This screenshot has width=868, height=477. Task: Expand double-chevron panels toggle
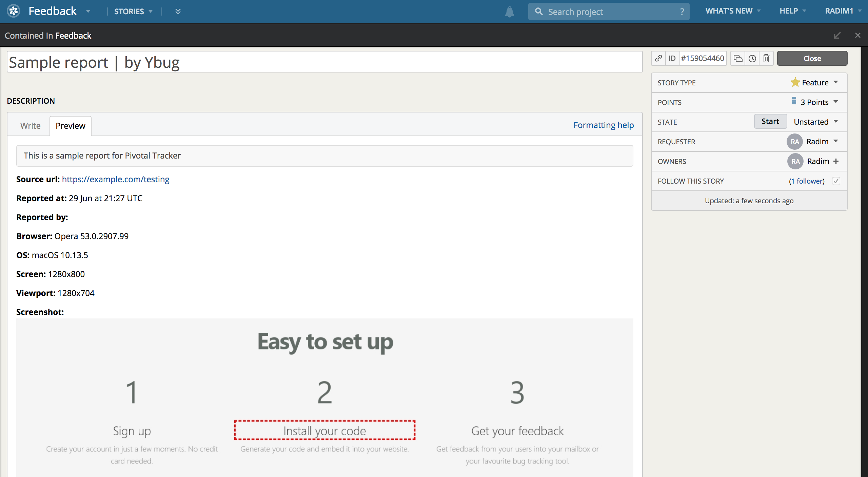(x=178, y=12)
